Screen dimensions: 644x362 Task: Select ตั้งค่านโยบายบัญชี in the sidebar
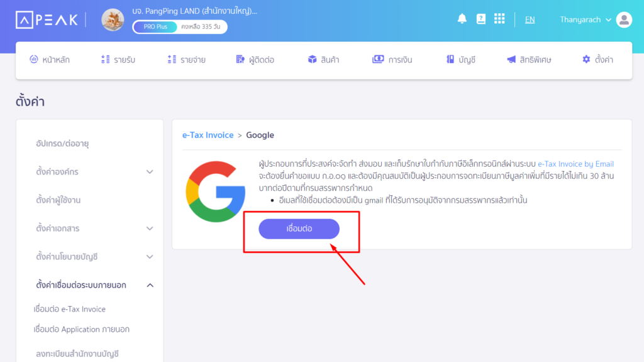(x=67, y=257)
